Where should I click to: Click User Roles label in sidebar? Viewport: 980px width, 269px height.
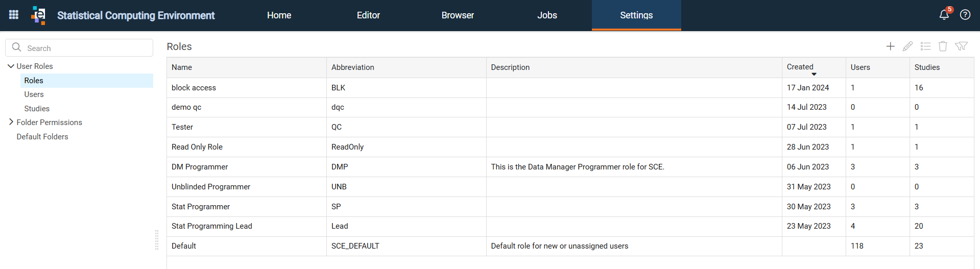pos(35,66)
